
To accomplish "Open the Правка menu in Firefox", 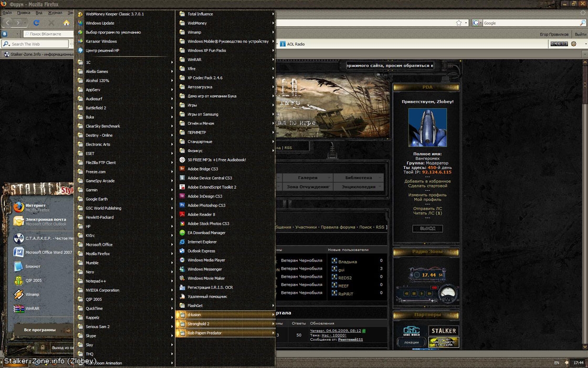I will (24, 13).
